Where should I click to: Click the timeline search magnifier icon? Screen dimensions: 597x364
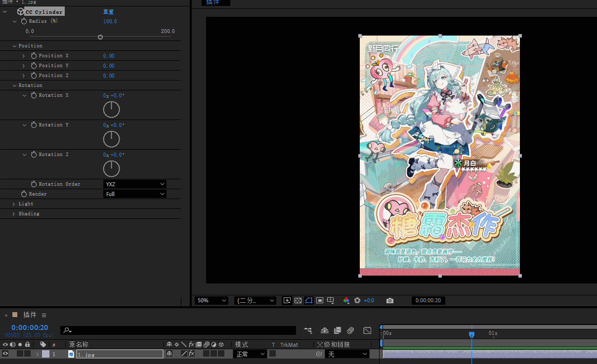tap(67, 330)
